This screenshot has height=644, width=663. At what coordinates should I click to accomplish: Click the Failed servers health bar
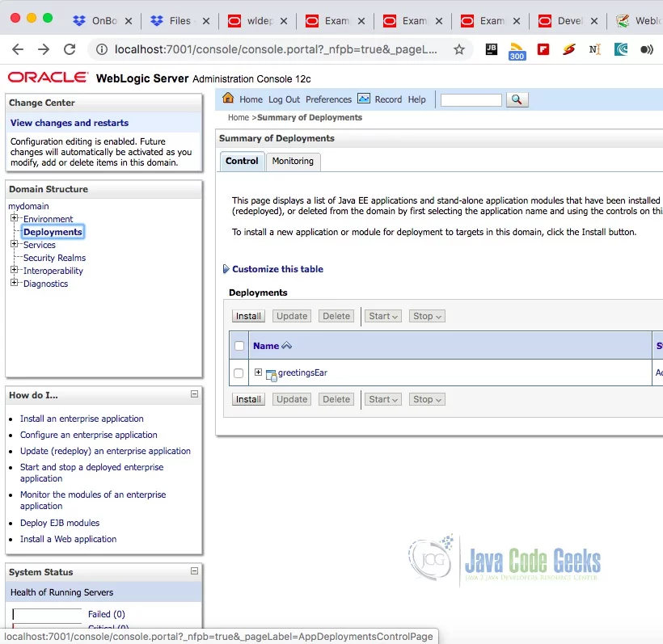[x=47, y=614]
